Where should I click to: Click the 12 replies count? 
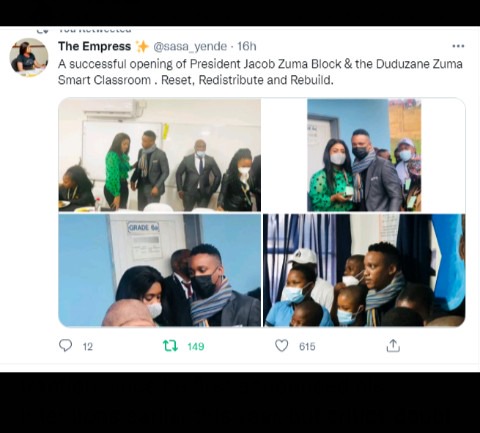coord(88,347)
